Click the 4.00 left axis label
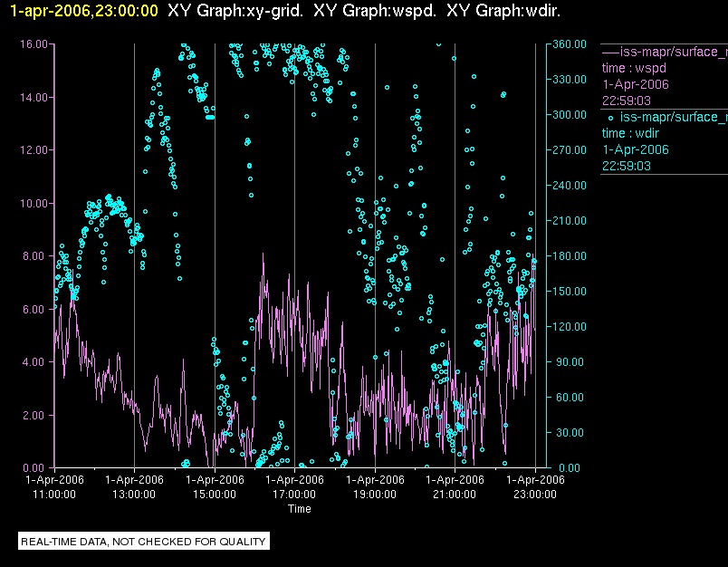728x567 pixels. click(x=35, y=361)
